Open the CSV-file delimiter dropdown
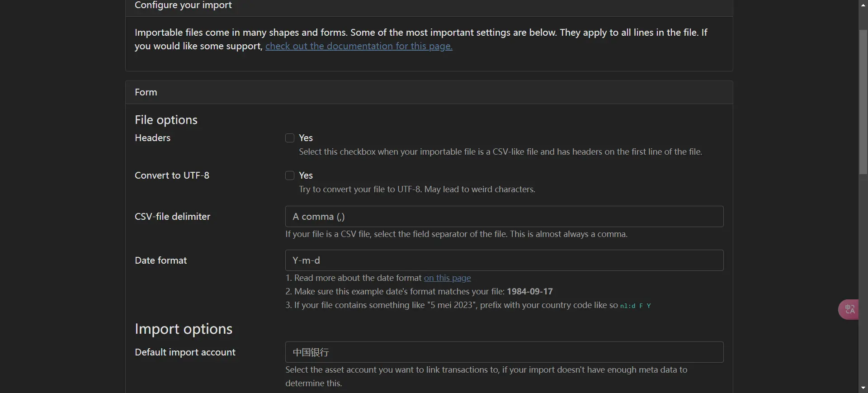This screenshot has height=393, width=868. coord(504,217)
